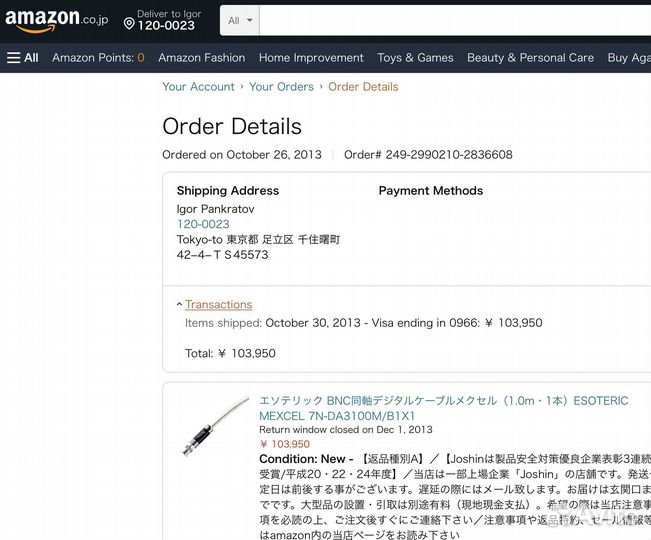Click the Buy Again navigation item
This screenshot has height=540, width=651.
[x=629, y=58]
